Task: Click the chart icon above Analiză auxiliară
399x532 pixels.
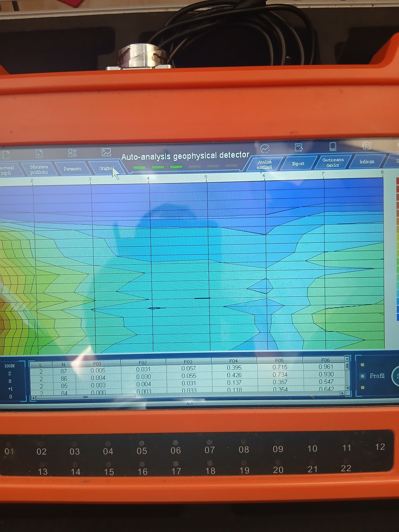Action: point(265,149)
